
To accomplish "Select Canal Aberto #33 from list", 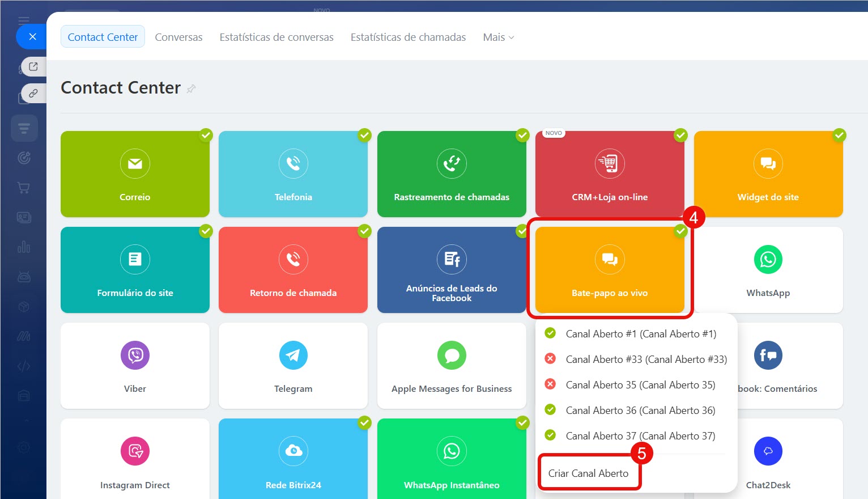I will pyautogui.click(x=646, y=360).
